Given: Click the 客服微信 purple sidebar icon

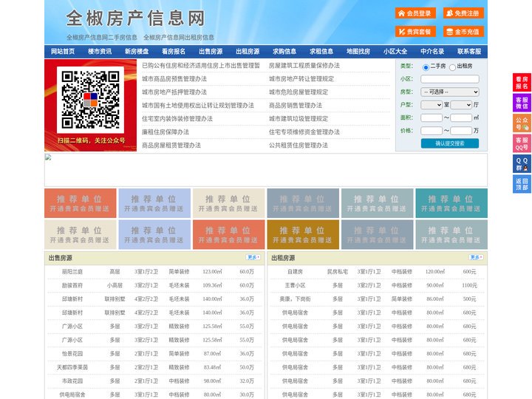Looking at the screenshot, I should (522, 103).
